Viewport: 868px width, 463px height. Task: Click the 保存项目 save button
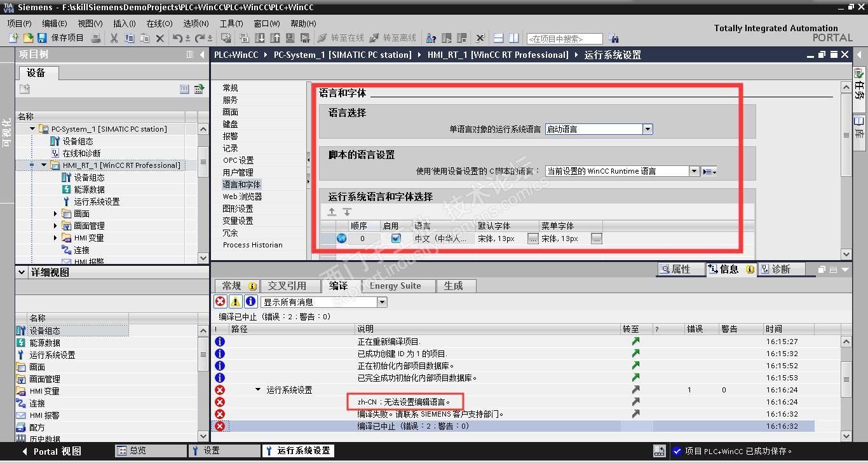click(x=61, y=38)
